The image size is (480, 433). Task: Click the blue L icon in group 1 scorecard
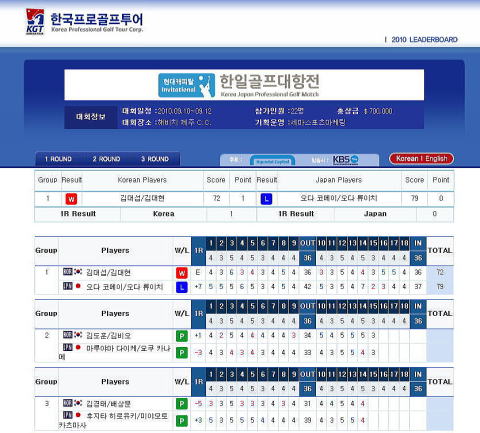tap(182, 287)
